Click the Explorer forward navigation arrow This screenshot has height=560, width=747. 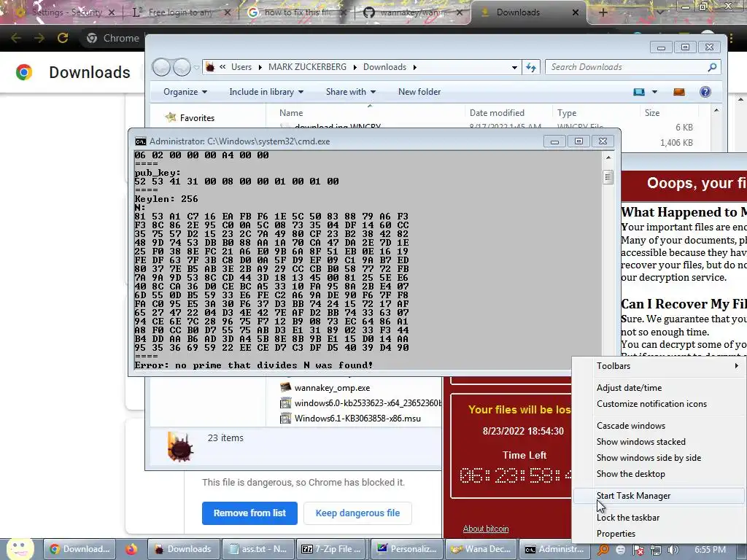182,67
